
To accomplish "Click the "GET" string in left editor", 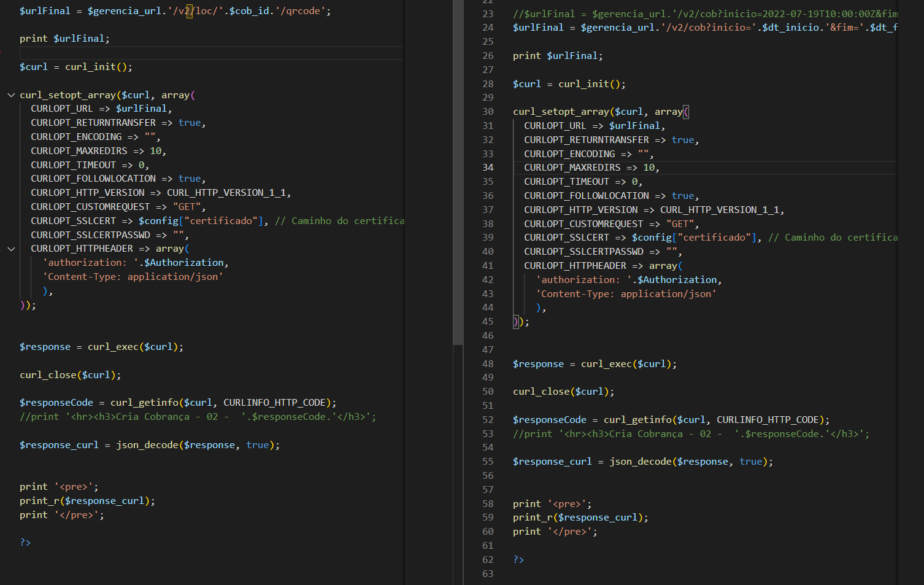I will [x=187, y=207].
